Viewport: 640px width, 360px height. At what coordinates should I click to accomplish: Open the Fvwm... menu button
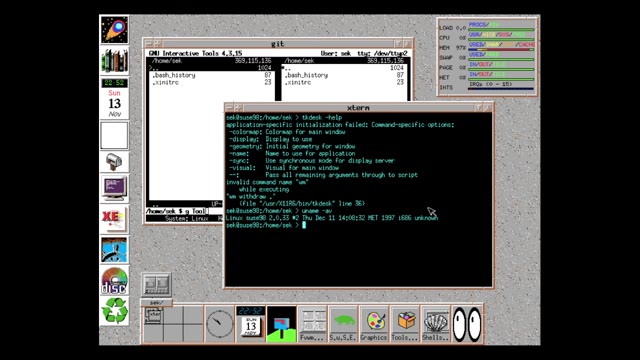[312, 323]
